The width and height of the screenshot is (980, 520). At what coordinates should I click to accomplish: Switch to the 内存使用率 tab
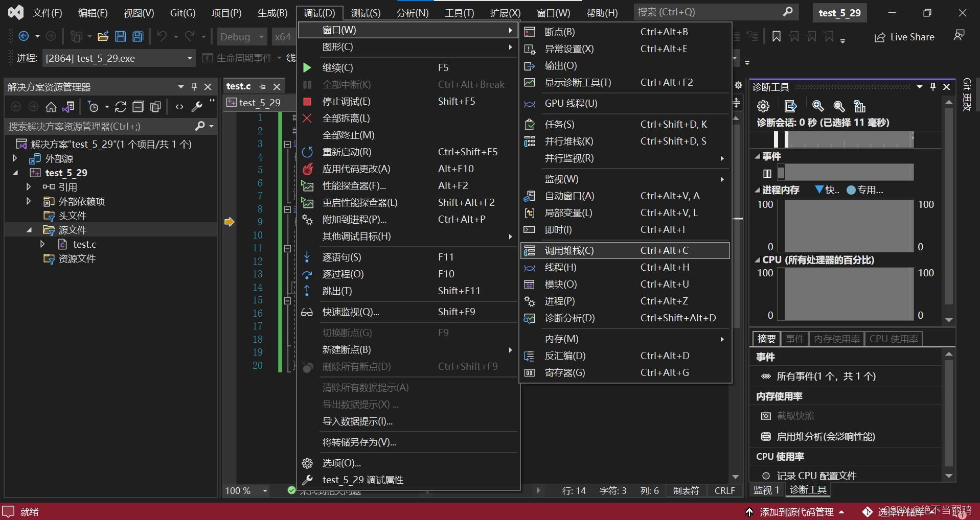[836, 339]
